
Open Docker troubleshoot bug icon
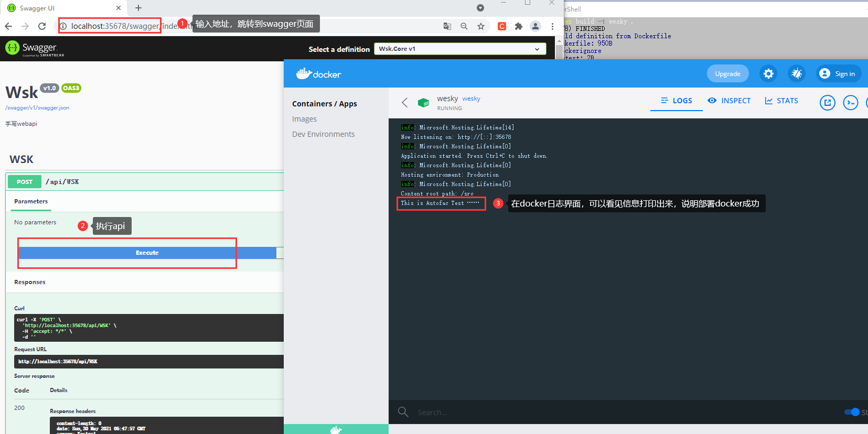click(x=797, y=74)
